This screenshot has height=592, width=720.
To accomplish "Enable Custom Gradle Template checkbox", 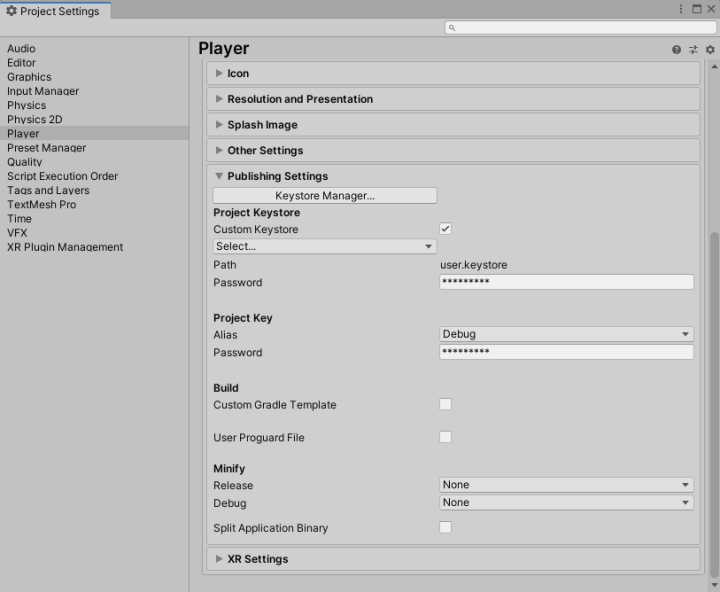I will pyautogui.click(x=446, y=405).
